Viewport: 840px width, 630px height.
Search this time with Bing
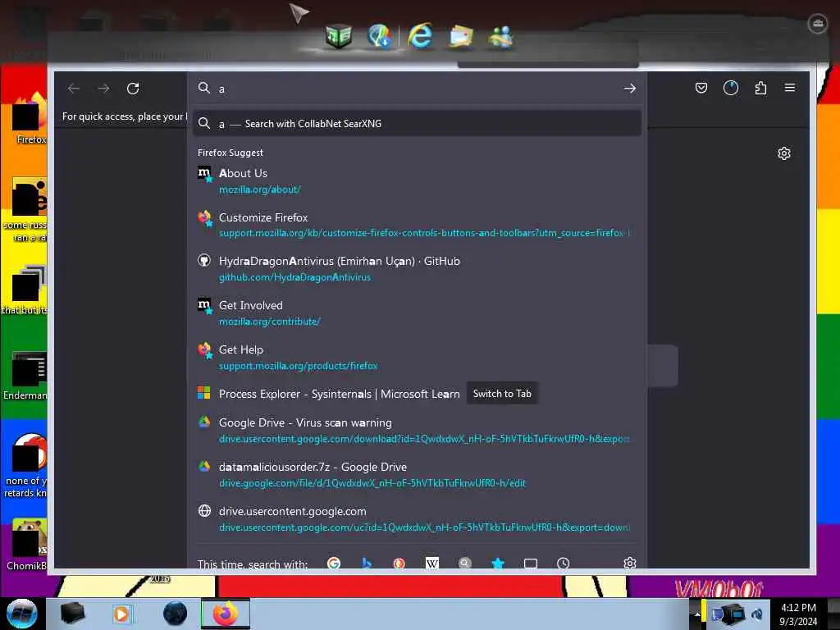(x=367, y=563)
